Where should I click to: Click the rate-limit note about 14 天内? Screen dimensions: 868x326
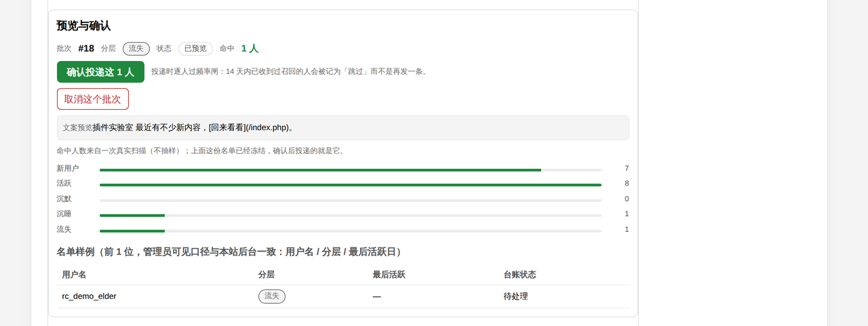click(290, 71)
